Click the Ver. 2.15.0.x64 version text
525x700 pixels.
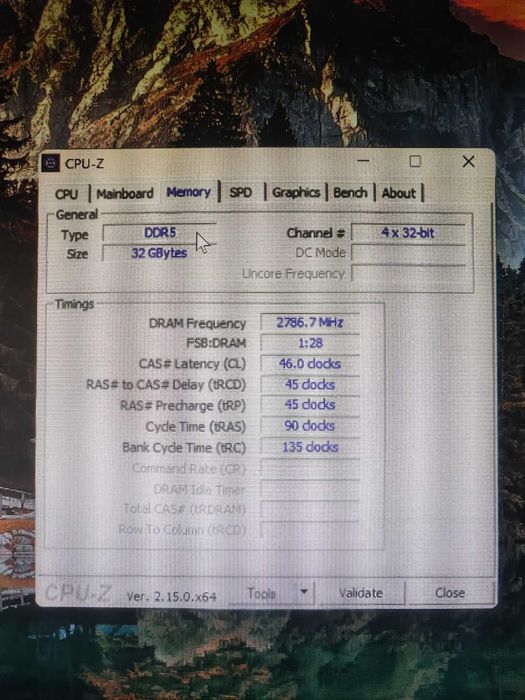pos(172,596)
